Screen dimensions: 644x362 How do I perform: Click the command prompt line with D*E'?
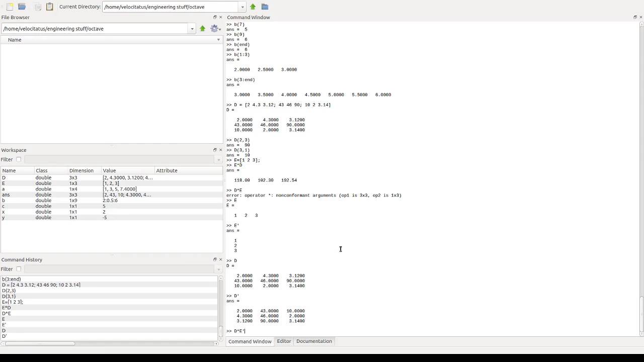(x=235, y=331)
